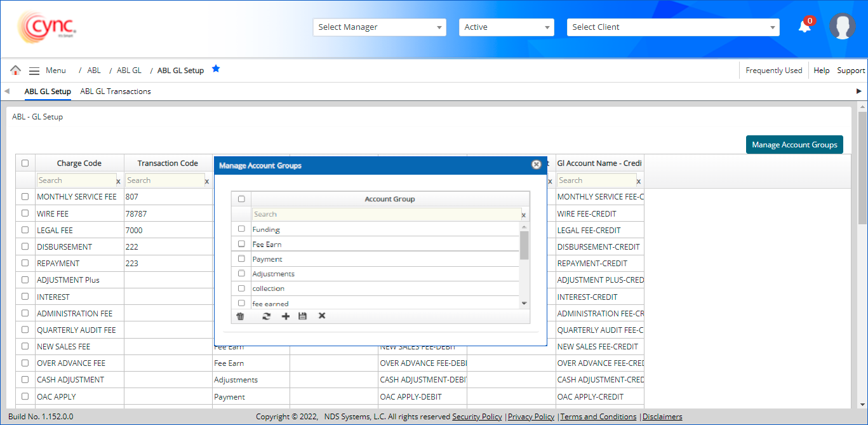This screenshot has height=425, width=868.
Task: Open the user profile avatar
Action: (842, 27)
